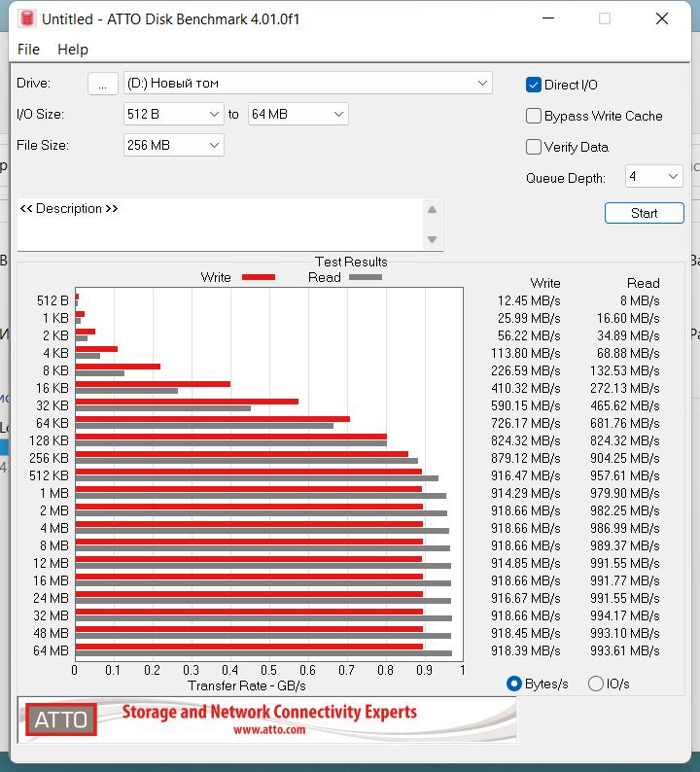The image size is (700, 772).
Task: Click the 272.13 MB/s read value
Action: coord(625,388)
